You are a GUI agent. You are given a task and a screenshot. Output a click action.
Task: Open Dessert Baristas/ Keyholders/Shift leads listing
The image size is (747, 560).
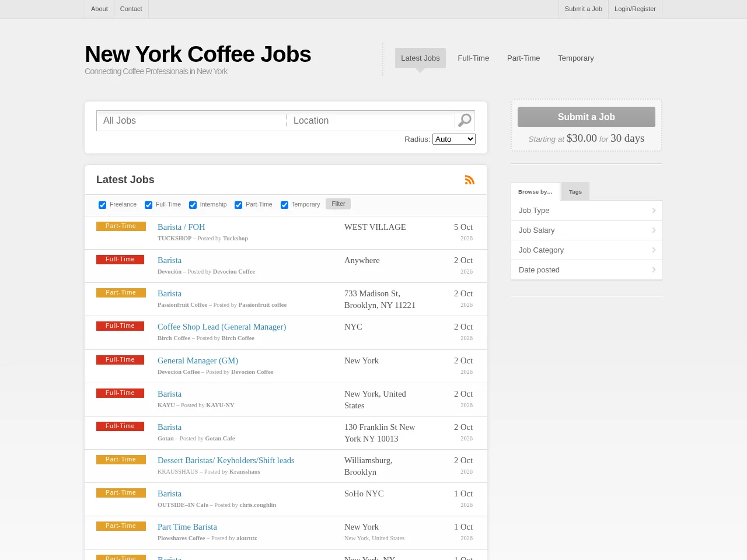(x=226, y=460)
